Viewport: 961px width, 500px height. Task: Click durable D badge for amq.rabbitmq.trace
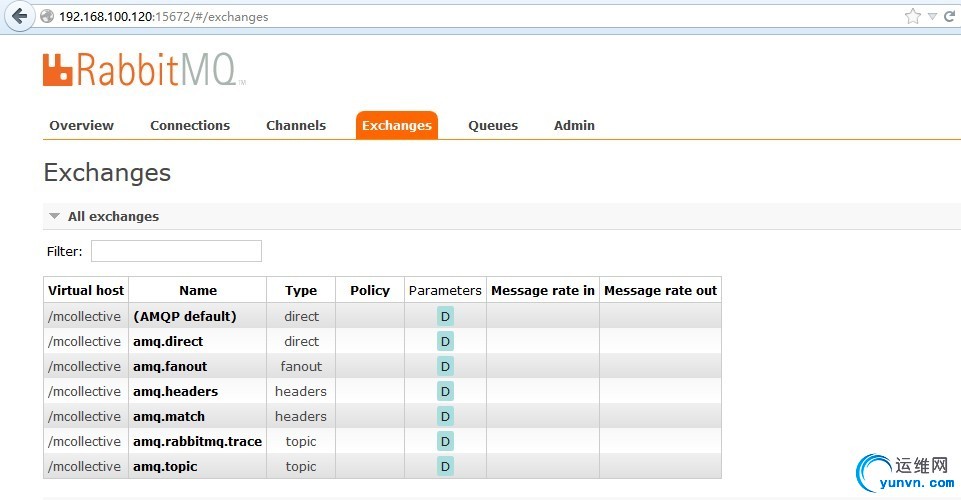click(x=446, y=442)
